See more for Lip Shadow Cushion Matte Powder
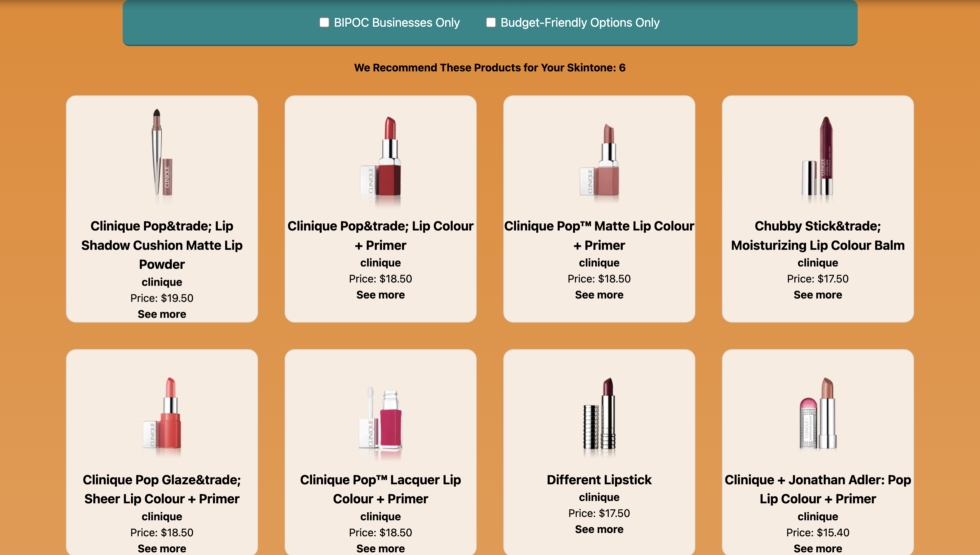The image size is (980, 555). 162,314
